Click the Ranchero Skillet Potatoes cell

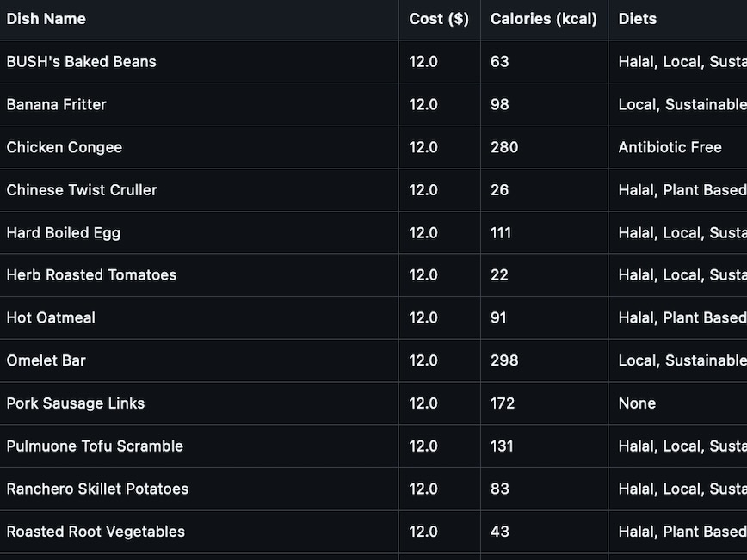tap(97, 489)
